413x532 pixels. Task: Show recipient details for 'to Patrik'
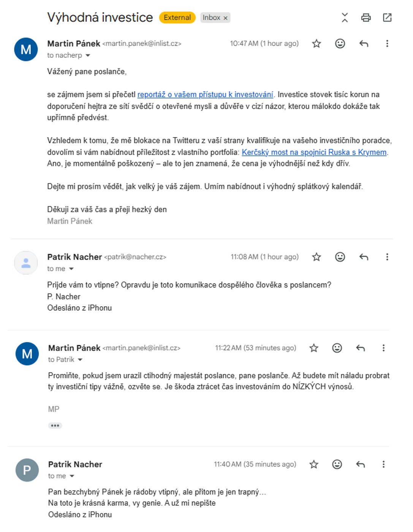click(x=80, y=360)
